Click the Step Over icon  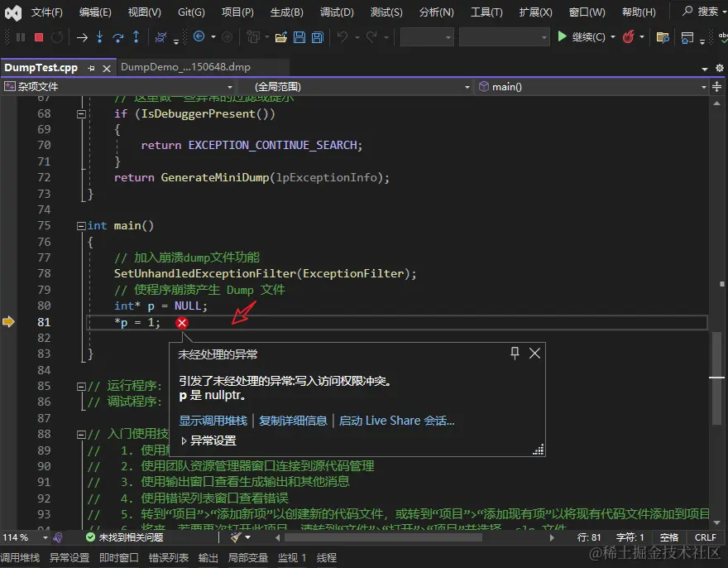[x=118, y=37]
